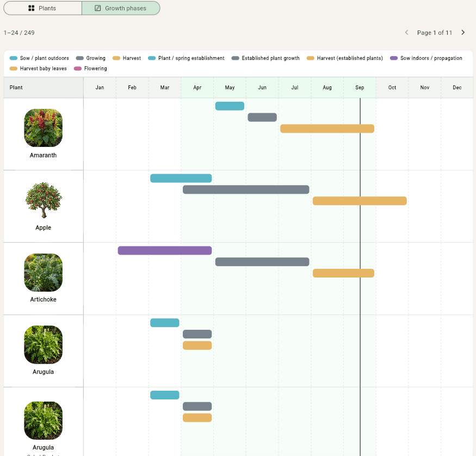476x456 pixels.
Task: Click the Oct month header
Action: point(392,88)
